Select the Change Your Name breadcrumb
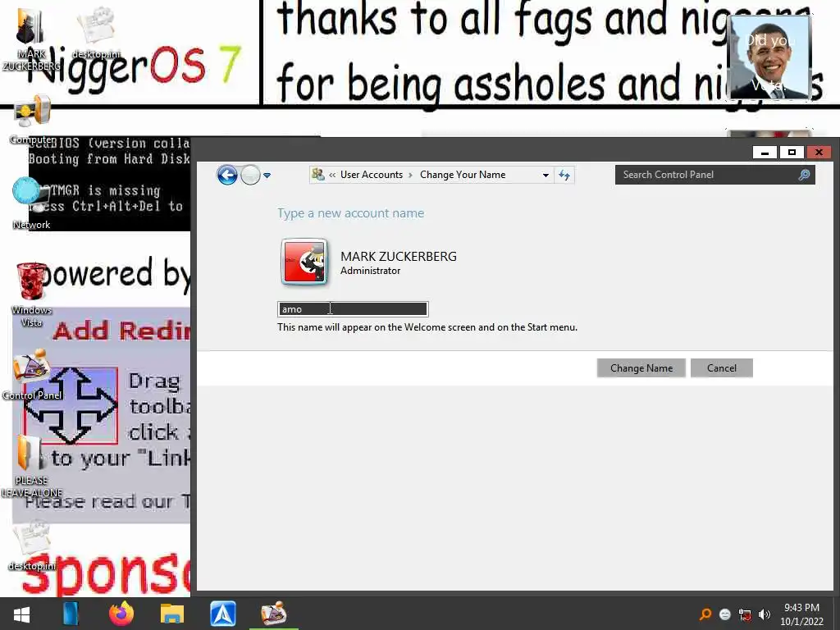This screenshot has height=630, width=840. tap(463, 175)
